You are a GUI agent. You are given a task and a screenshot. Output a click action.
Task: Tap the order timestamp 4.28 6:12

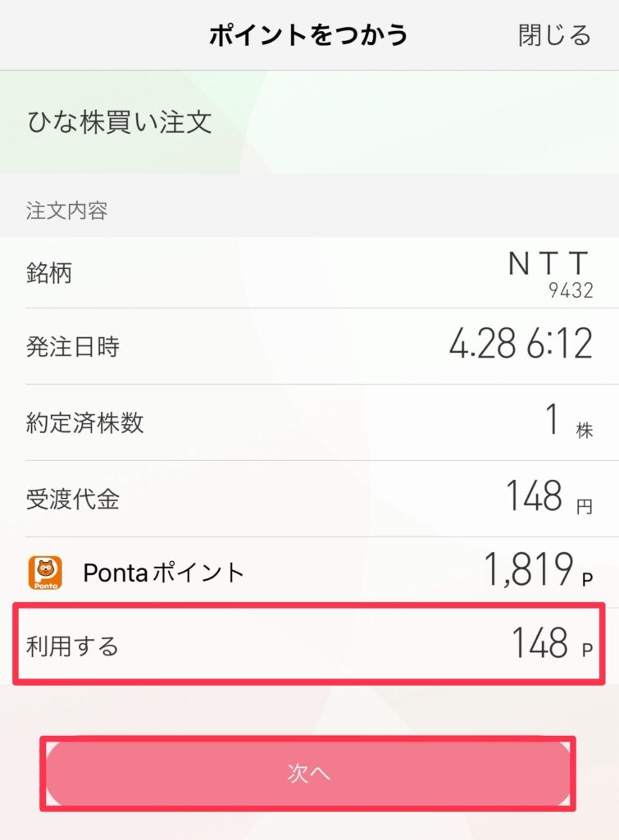(521, 344)
